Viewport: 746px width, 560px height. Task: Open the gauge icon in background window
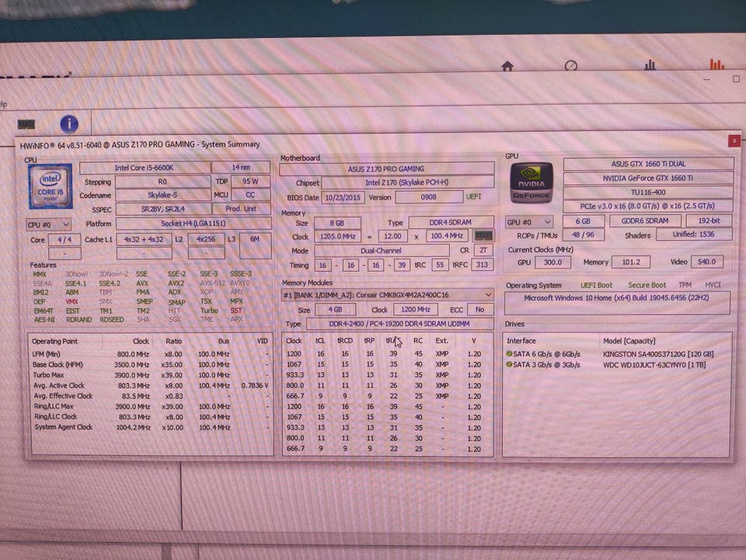(x=571, y=65)
